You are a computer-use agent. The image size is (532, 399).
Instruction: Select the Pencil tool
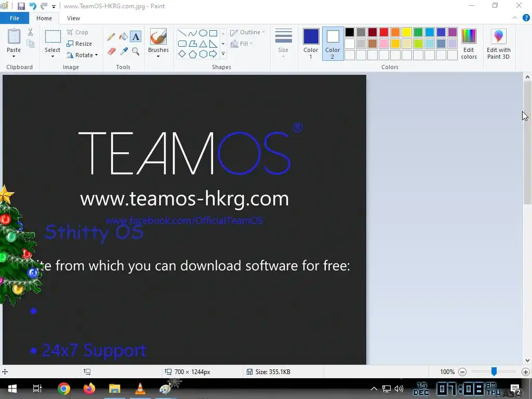click(111, 37)
